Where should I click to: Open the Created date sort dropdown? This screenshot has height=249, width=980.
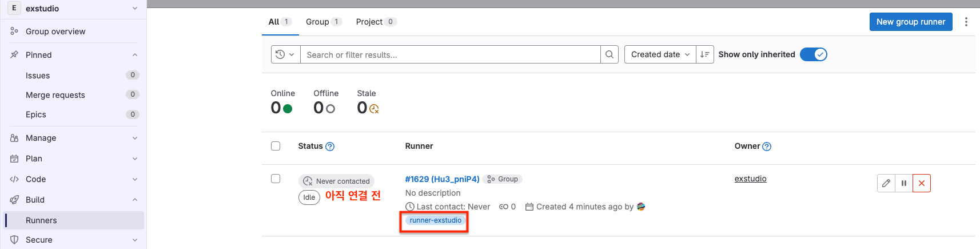click(660, 54)
